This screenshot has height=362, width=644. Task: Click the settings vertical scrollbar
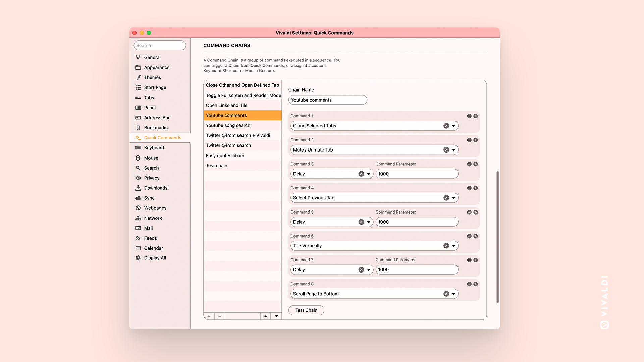pyautogui.click(x=497, y=237)
